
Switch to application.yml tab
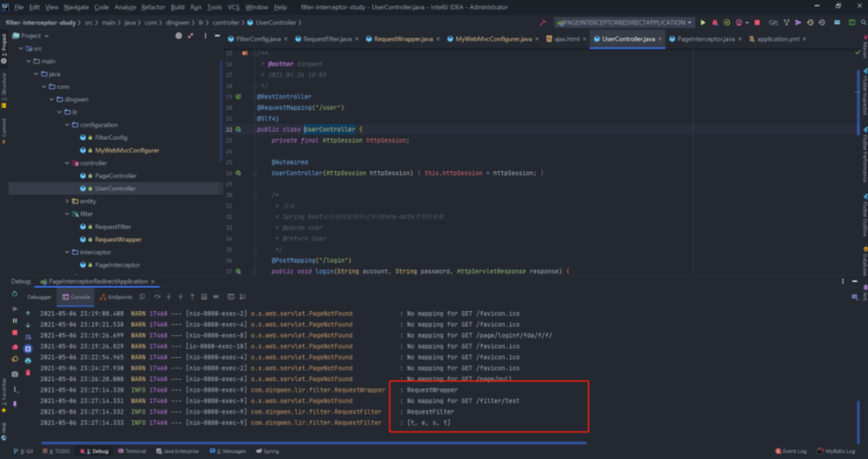coord(778,39)
